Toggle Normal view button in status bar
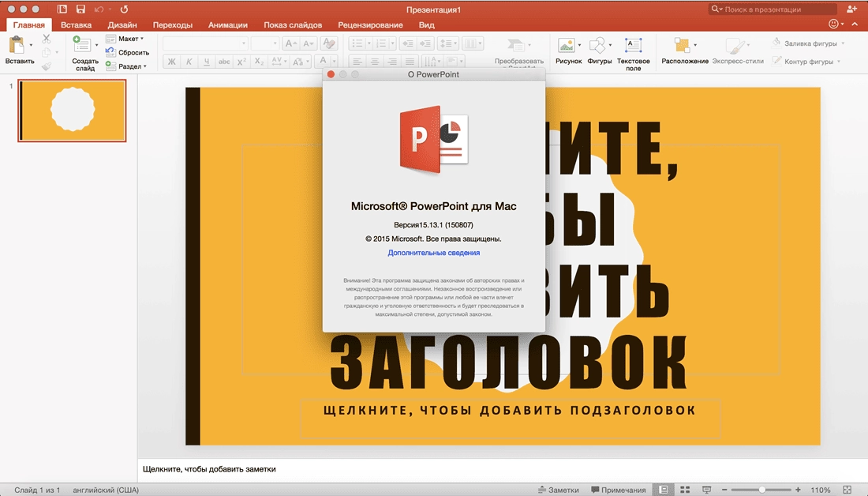 coord(663,490)
